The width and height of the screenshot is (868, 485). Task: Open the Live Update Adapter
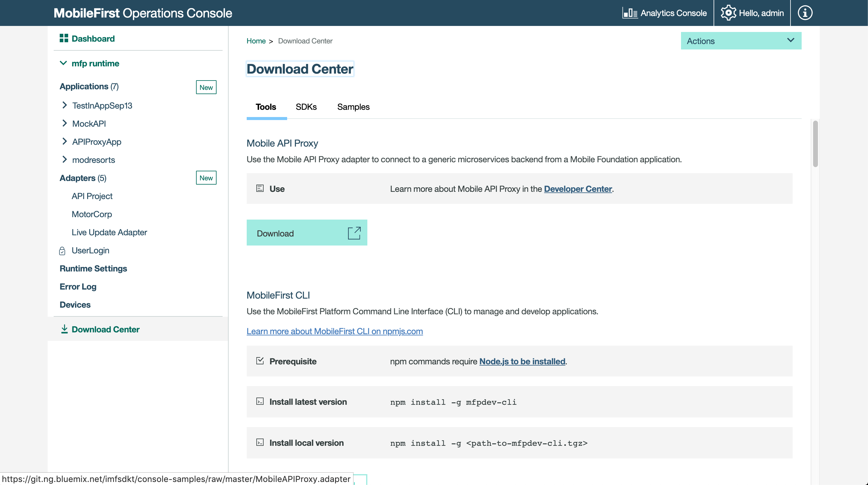click(x=109, y=233)
